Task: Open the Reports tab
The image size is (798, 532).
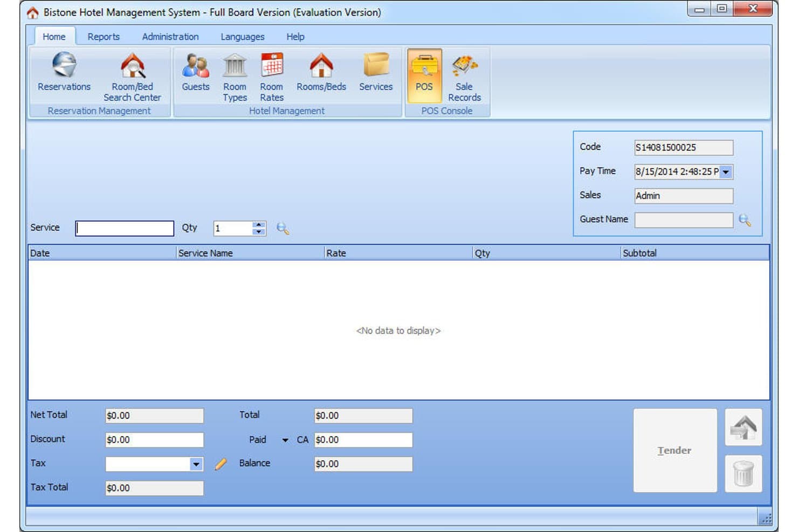Action: pos(104,37)
